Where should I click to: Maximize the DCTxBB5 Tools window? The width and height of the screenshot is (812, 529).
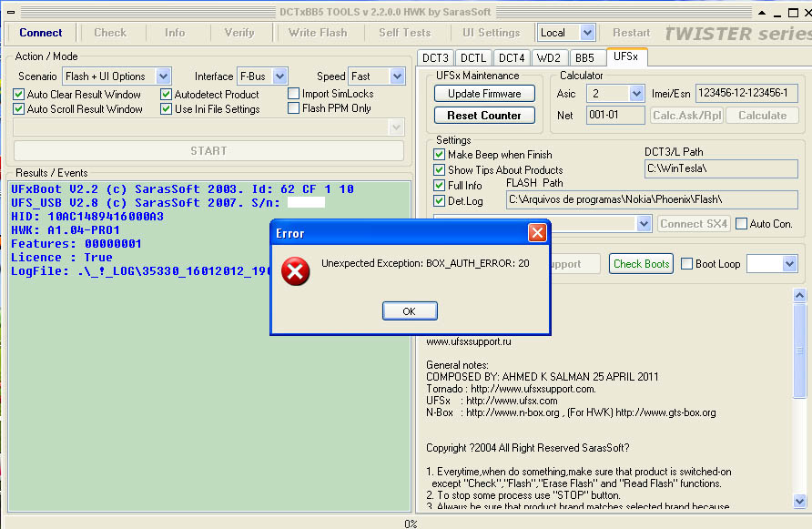(x=793, y=13)
